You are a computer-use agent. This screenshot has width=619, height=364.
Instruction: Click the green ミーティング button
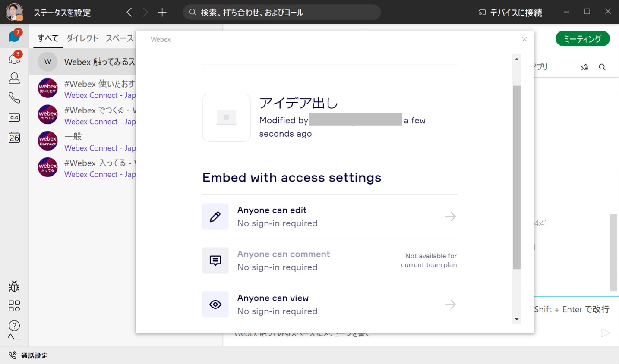point(582,39)
